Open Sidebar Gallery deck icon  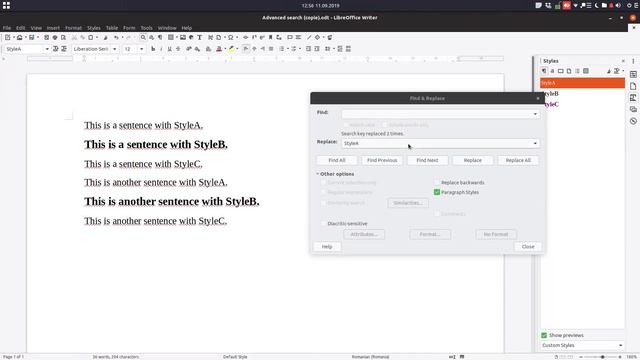click(x=633, y=109)
